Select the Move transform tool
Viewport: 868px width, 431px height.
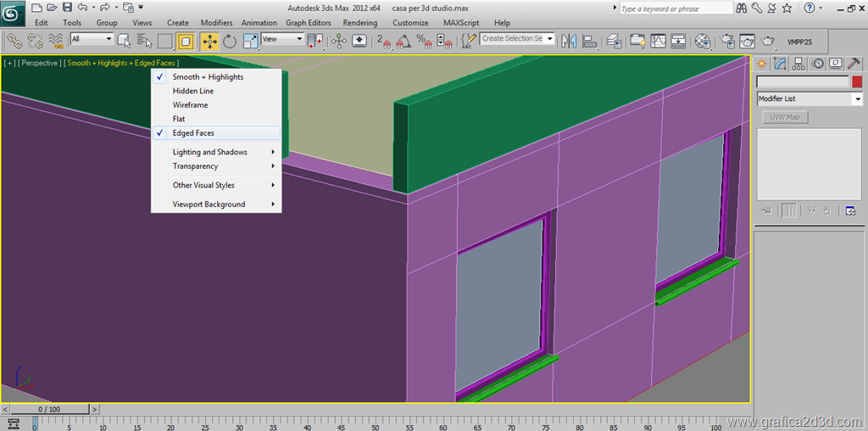[209, 41]
